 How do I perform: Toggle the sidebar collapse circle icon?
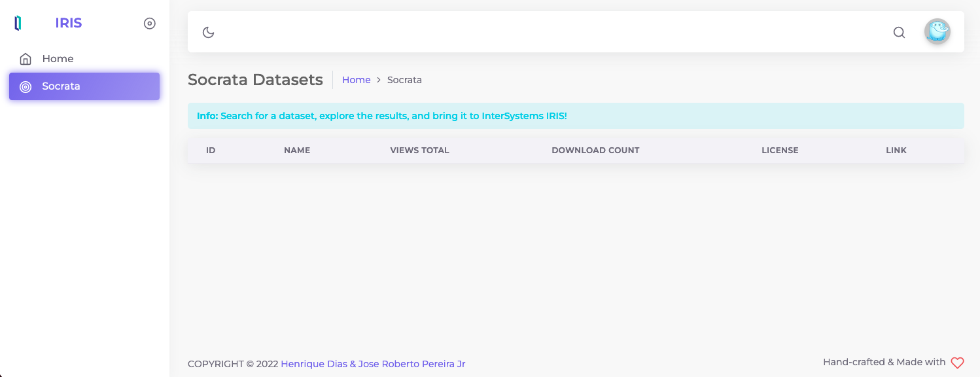click(x=150, y=24)
